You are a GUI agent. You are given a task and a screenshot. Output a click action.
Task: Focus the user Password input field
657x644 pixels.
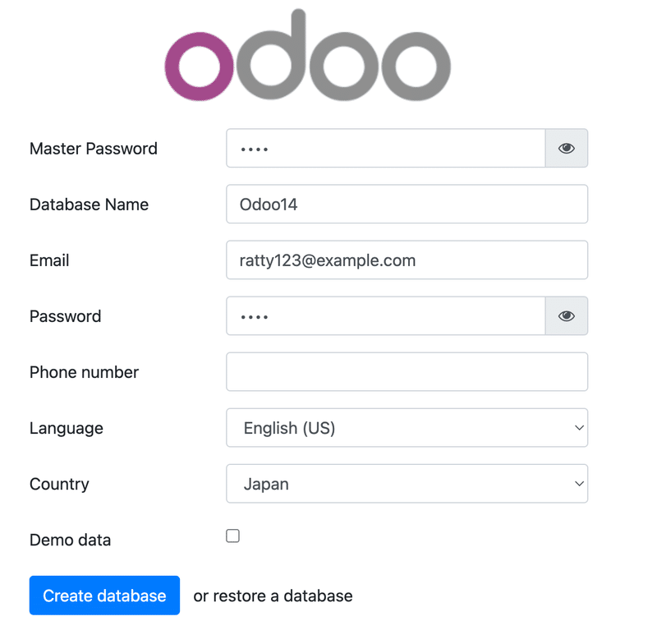[x=386, y=316]
